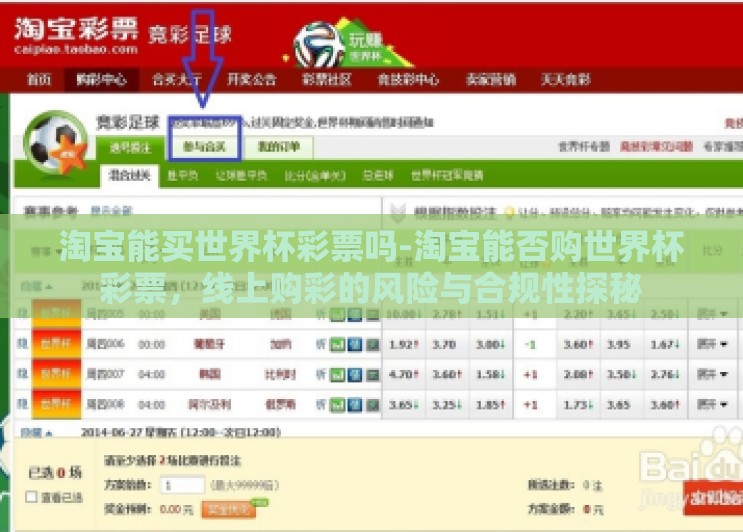Collapse the 2014-06-27 match group with 隐藏

tap(36, 433)
